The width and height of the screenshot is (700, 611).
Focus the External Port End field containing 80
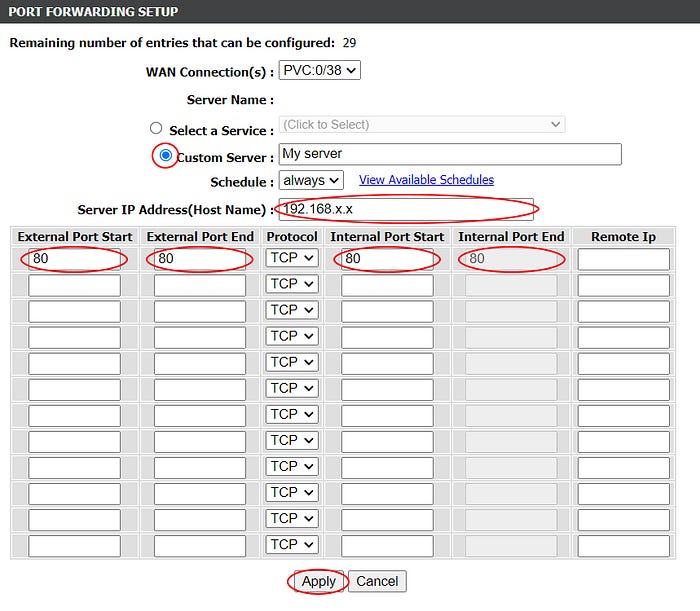click(x=200, y=259)
